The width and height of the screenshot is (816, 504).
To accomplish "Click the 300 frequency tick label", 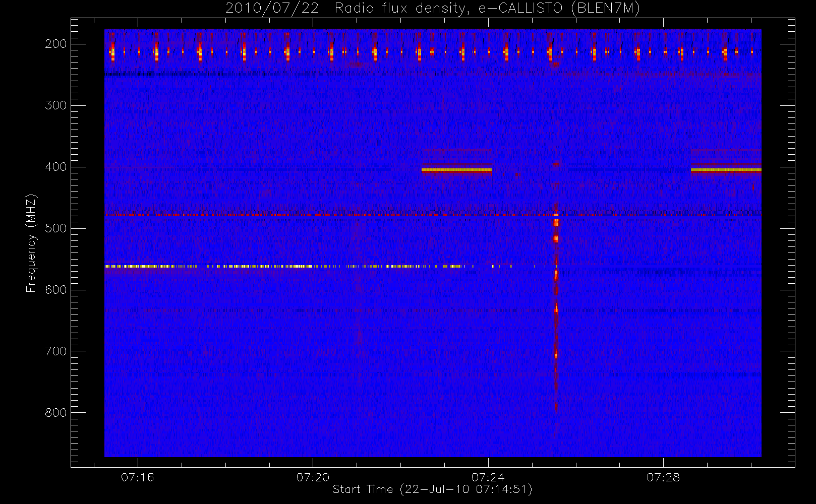I will point(56,105).
